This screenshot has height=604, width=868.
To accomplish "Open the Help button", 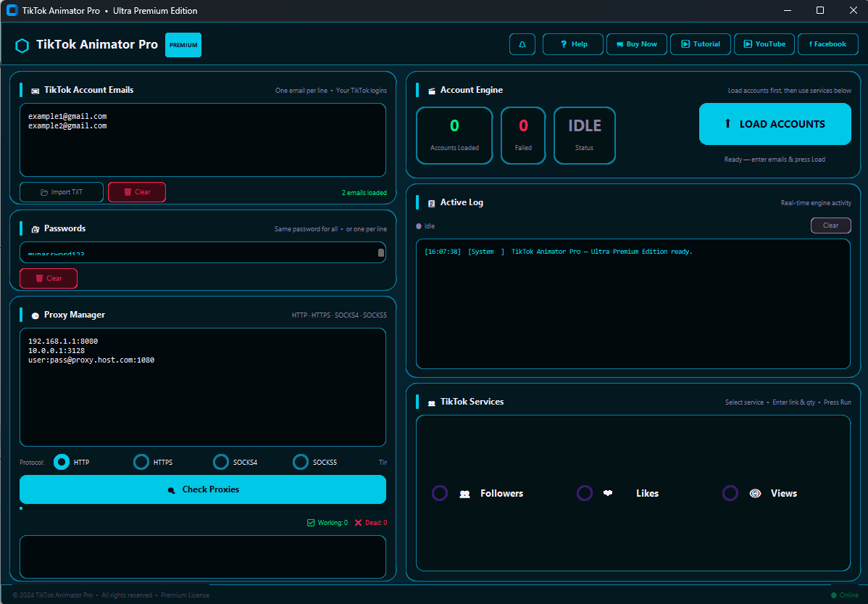I will 573,44.
